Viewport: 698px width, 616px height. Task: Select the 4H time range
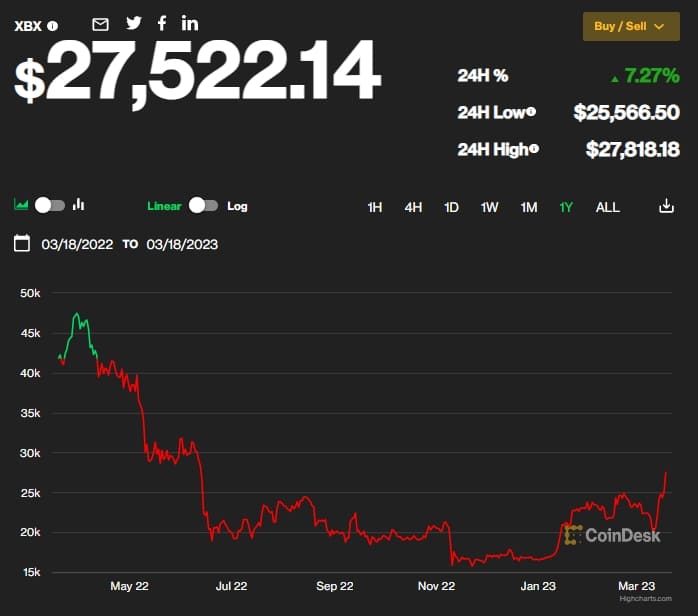(413, 207)
